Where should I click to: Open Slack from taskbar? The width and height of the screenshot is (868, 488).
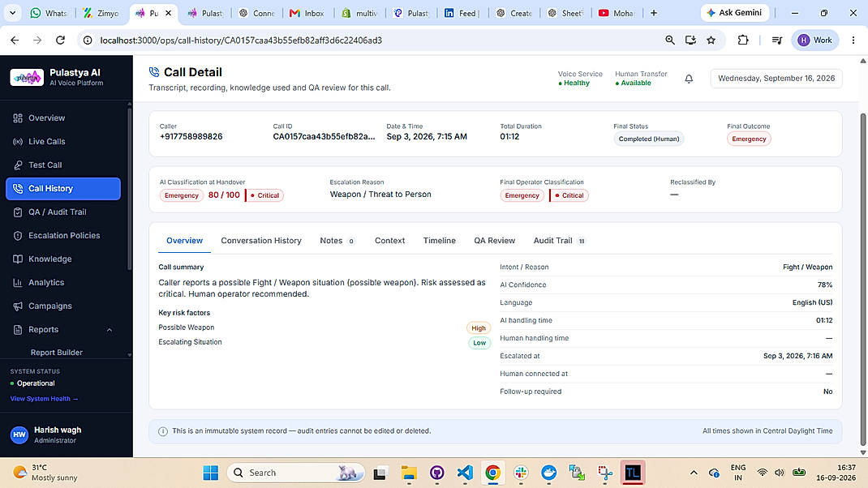tap(521, 473)
